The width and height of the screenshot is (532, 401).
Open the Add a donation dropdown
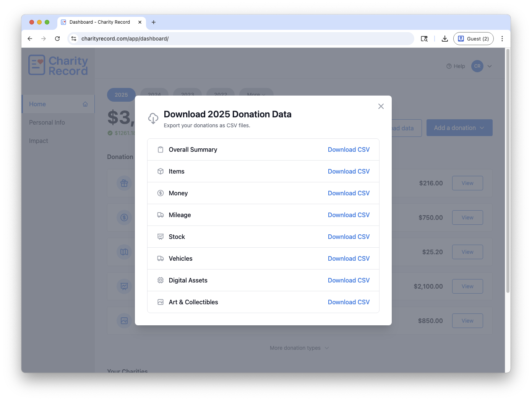pos(459,128)
